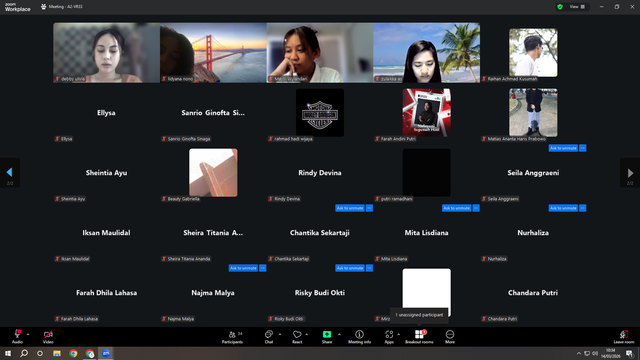Viewport: 640px width, 360px height.
Task: Open Windows Start menu
Action: click(x=8, y=353)
